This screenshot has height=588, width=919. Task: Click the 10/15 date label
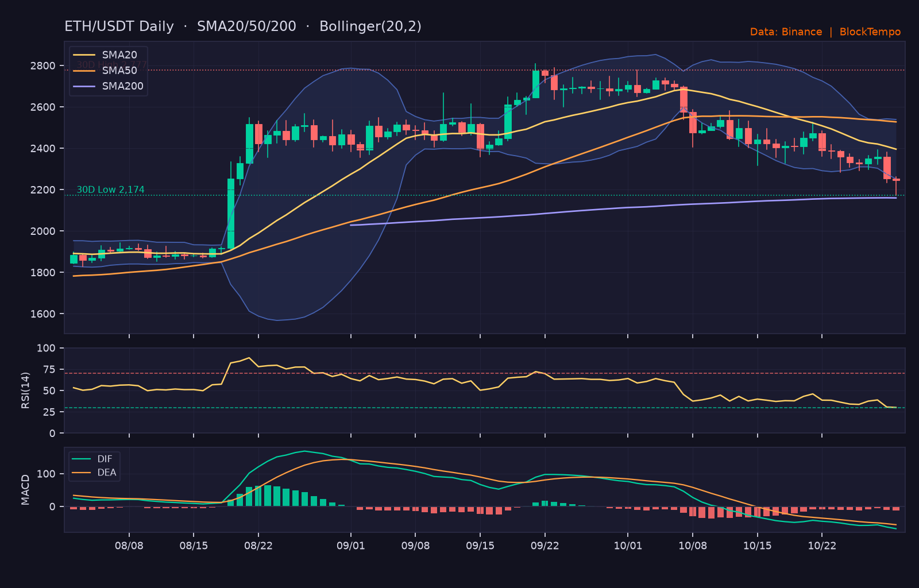point(758,546)
